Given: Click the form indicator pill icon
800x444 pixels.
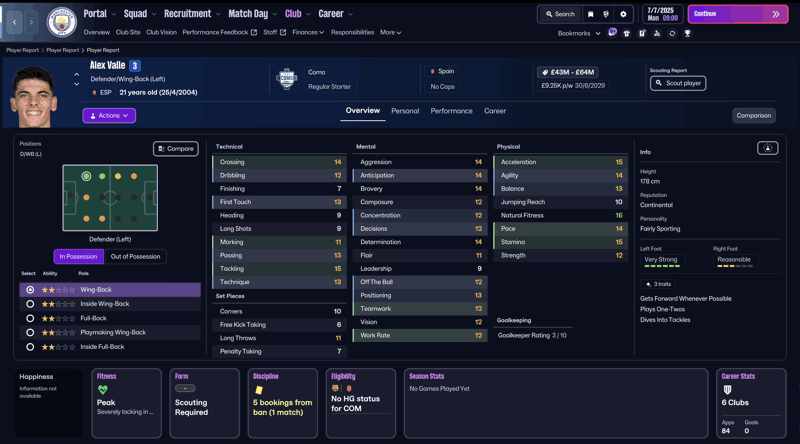Looking at the screenshot, I should tap(185, 388).
